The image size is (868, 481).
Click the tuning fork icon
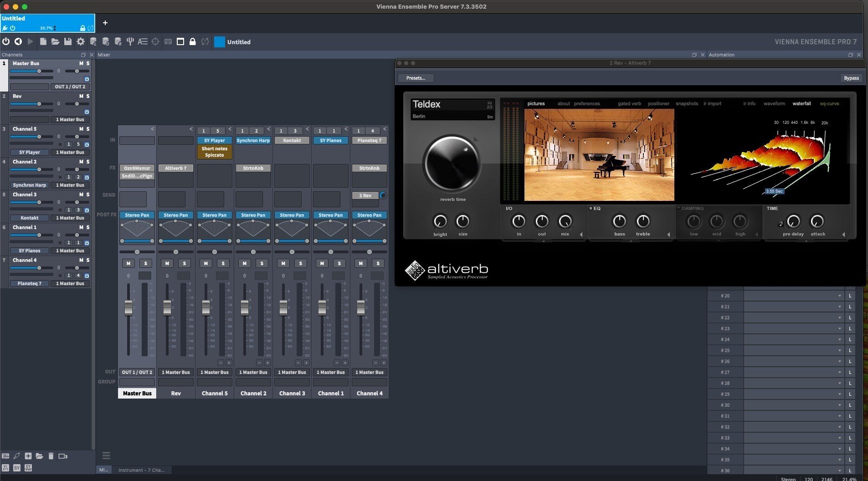point(130,41)
